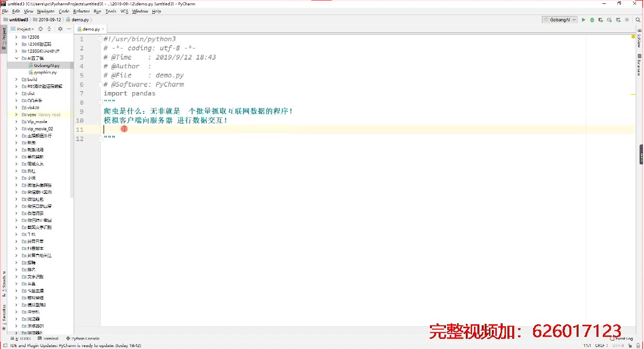Run with coverage using the shield icon

600,20
